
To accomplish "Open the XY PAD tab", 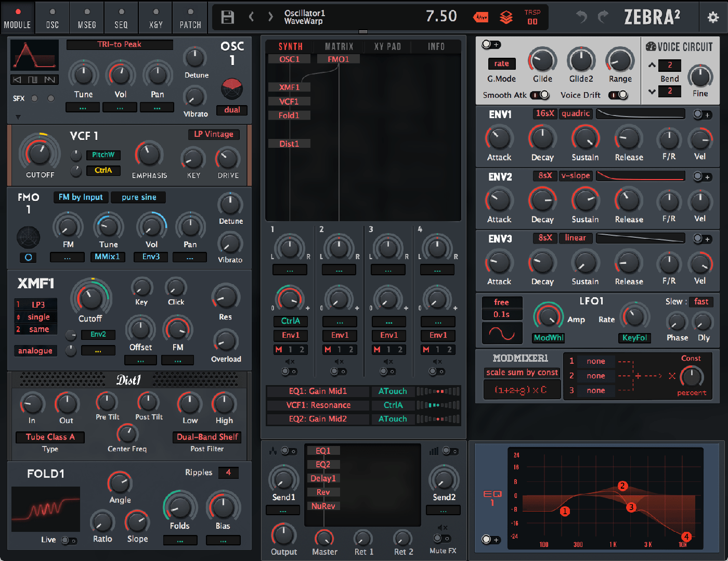I will (x=388, y=47).
